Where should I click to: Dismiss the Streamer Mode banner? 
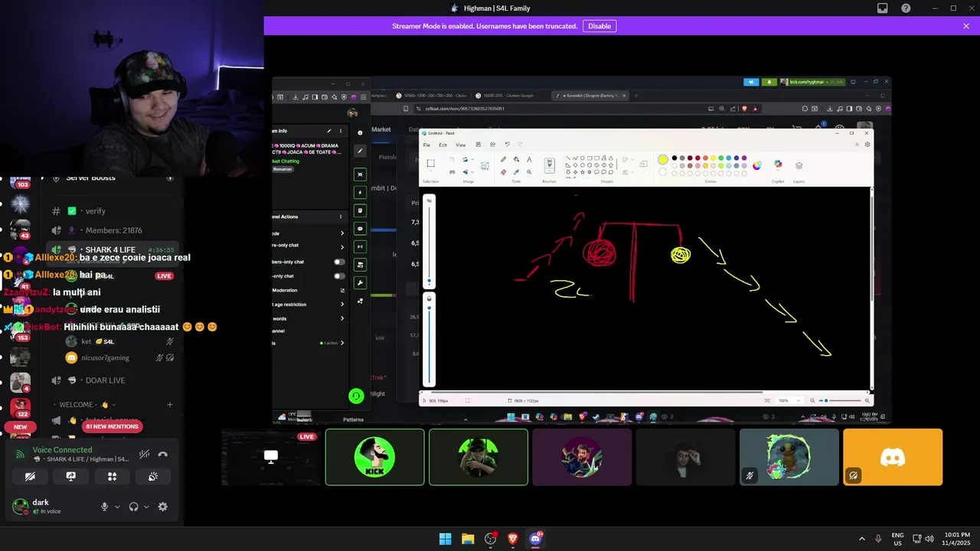[x=966, y=26]
